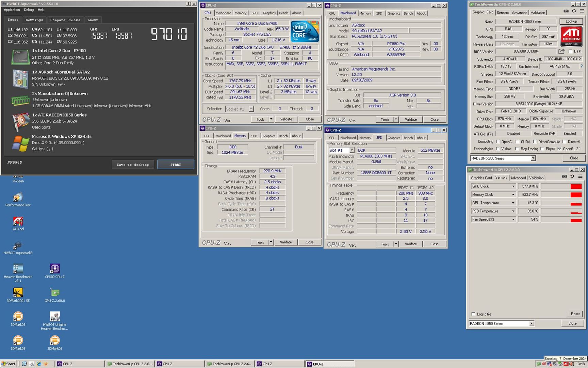
Task: Open the PCB Temperature sensor dropdown
Action: [x=513, y=211]
